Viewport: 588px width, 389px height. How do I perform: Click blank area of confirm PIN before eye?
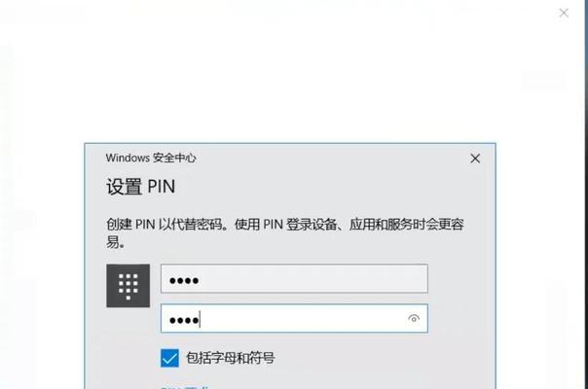(x=304, y=319)
